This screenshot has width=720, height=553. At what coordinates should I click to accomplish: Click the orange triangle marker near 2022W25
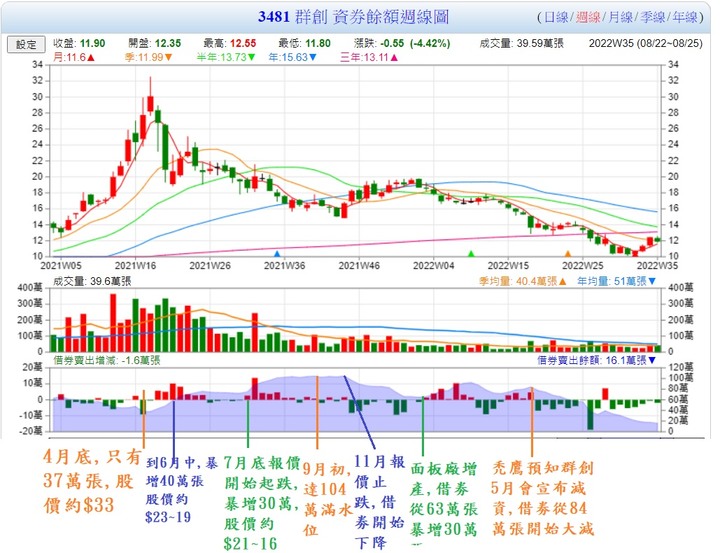coord(568,254)
